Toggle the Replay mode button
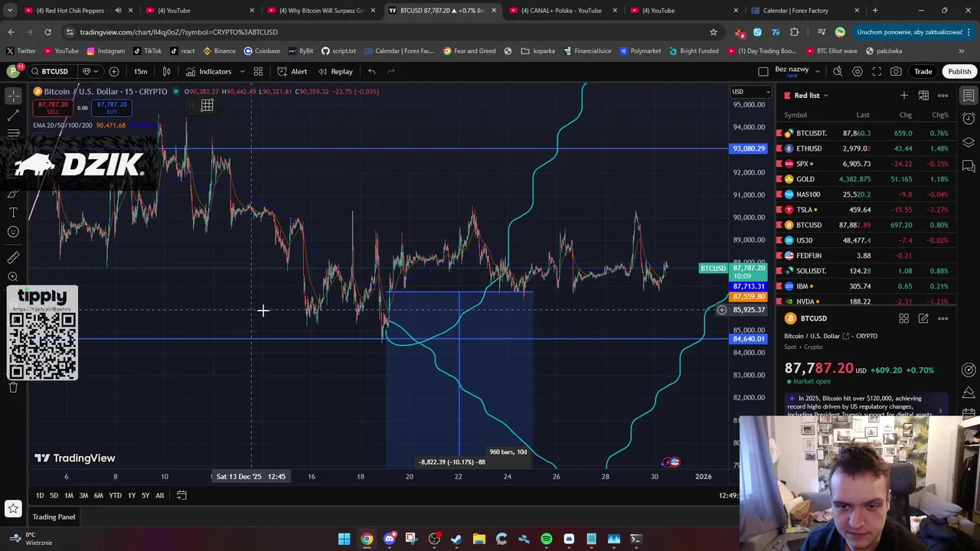 tap(335, 71)
